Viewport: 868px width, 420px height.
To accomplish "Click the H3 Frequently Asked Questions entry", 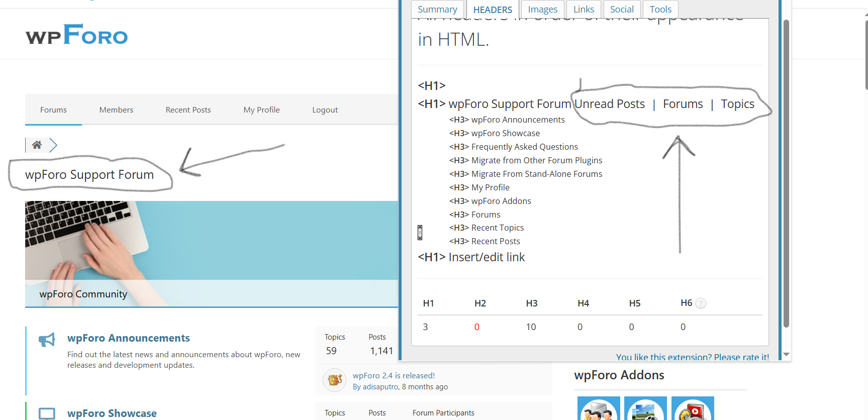I will 514,147.
